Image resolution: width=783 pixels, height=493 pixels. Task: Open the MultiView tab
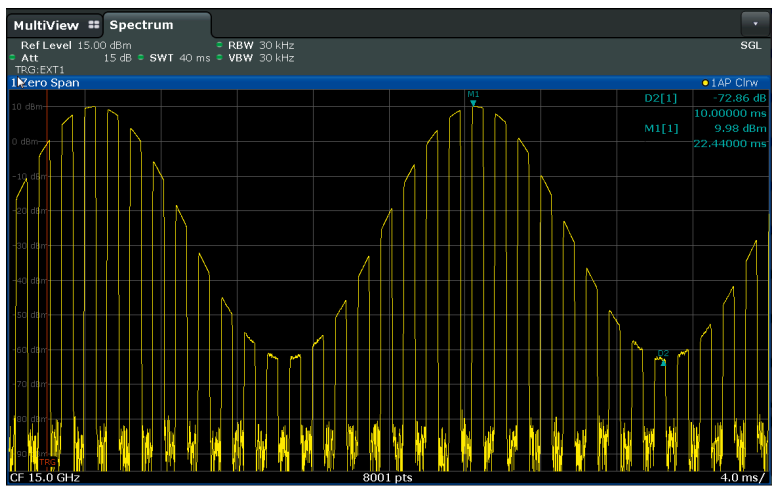45,25
